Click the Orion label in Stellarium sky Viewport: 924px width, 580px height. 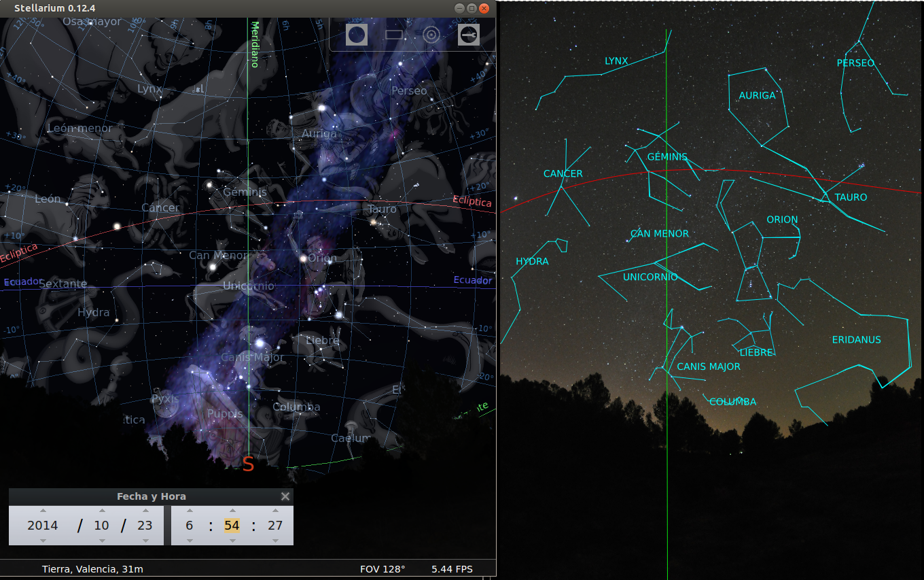[x=322, y=258]
